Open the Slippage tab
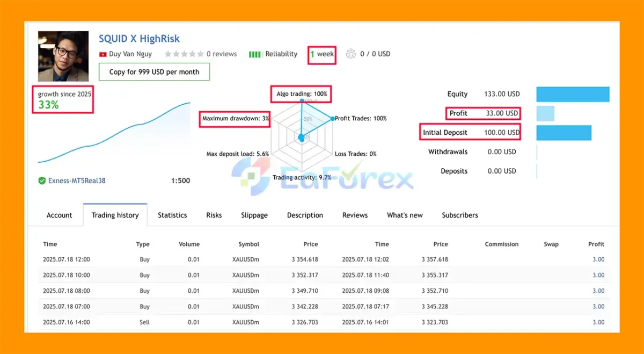The height and width of the screenshot is (354, 644). pyautogui.click(x=254, y=215)
